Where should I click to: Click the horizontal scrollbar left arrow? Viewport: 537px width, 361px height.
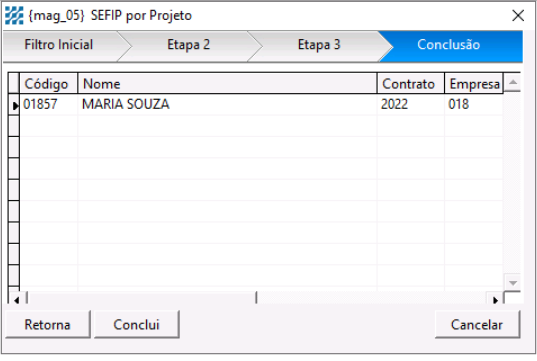pos(16,300)
